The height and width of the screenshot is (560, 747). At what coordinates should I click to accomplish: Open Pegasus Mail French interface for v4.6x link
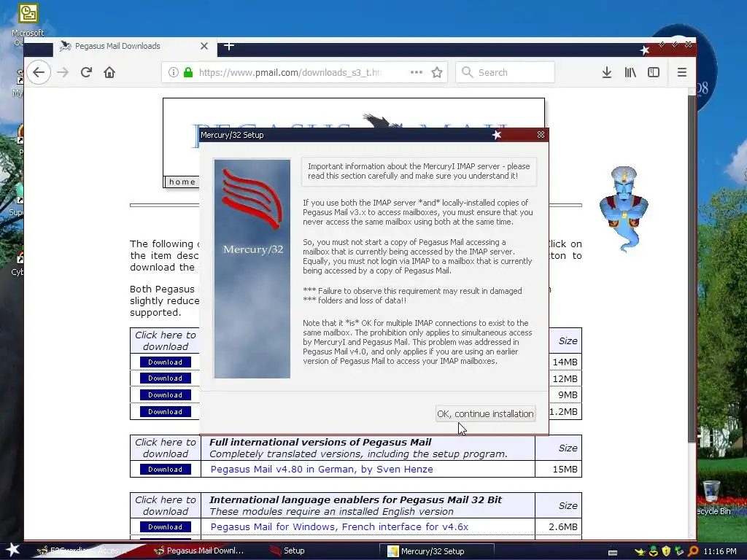pyautogui.click(x=339, y=526)
